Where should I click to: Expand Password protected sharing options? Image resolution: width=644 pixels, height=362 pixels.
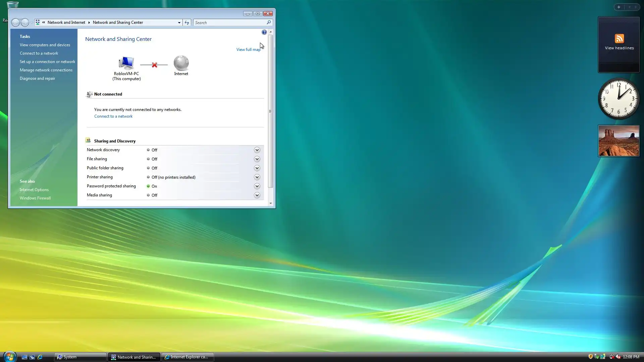click(x=257, y=186)
